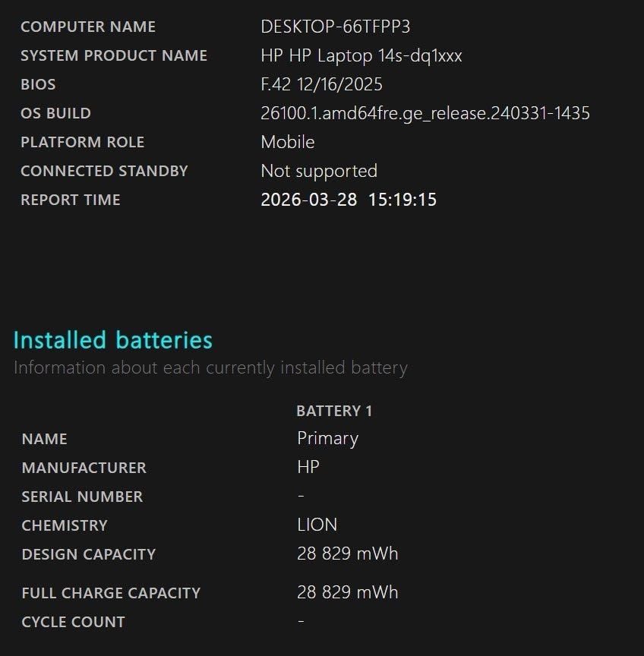This screenshot has height=656, width=644.
Task: Click the CONNECTED STANDBY label
Action: [x=104, y=171]
